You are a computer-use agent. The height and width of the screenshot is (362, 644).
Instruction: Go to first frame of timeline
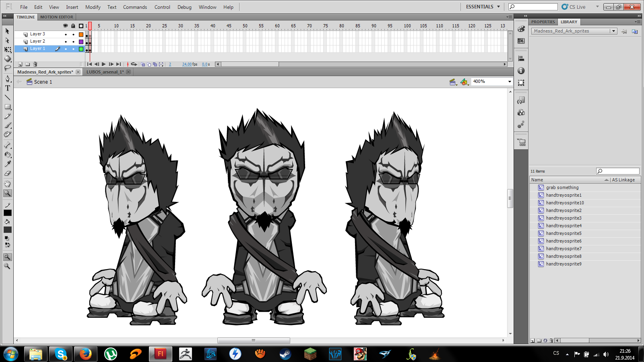[x=89, y=64]
